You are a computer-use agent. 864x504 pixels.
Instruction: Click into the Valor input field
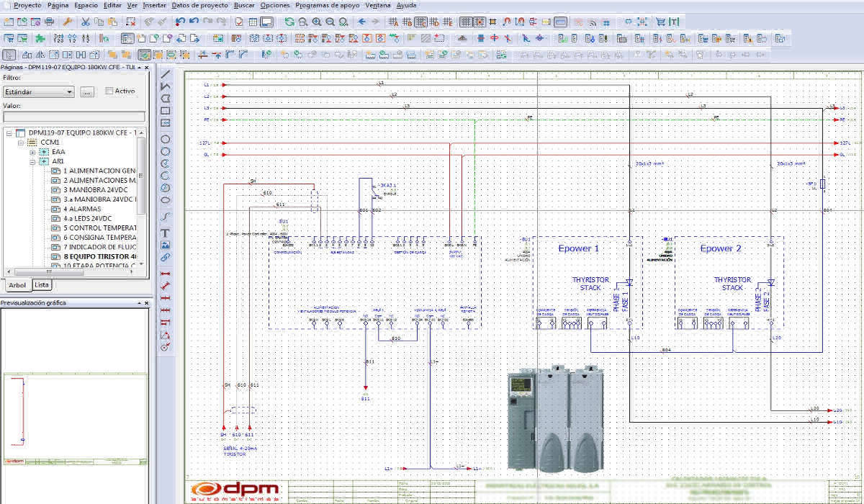[x=74, y=117]
